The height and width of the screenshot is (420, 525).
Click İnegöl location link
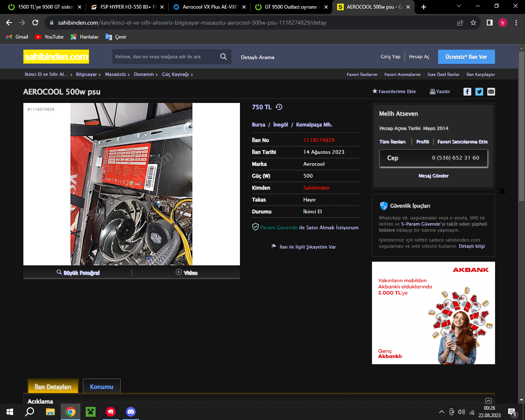[281, 125]
